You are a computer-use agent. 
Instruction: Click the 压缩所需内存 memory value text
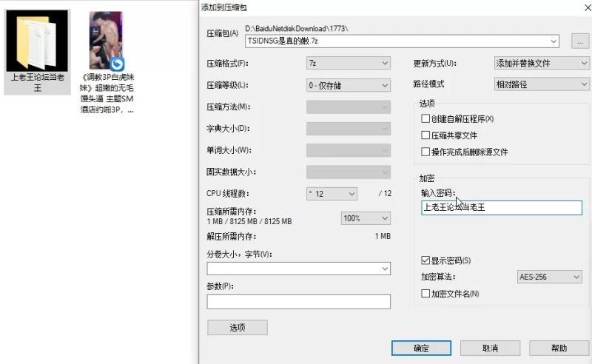tap(249, 222)
